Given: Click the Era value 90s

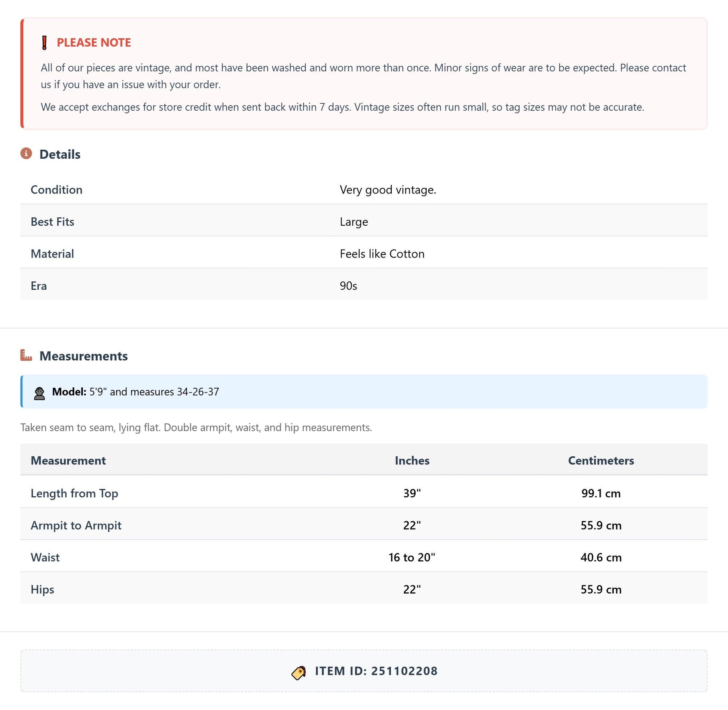Looking at the screenshot, I should click(x=348, y=286).
